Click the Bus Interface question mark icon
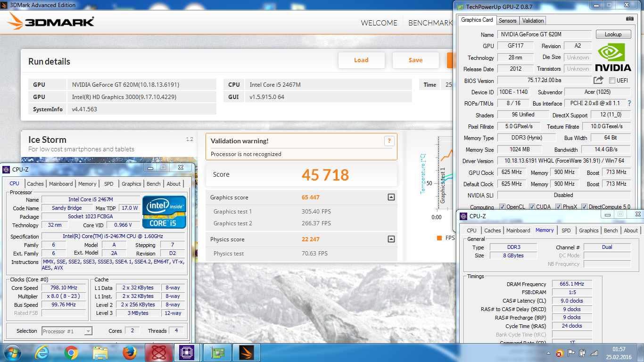Viewport: 644px width, 362px height. (629, 103)
